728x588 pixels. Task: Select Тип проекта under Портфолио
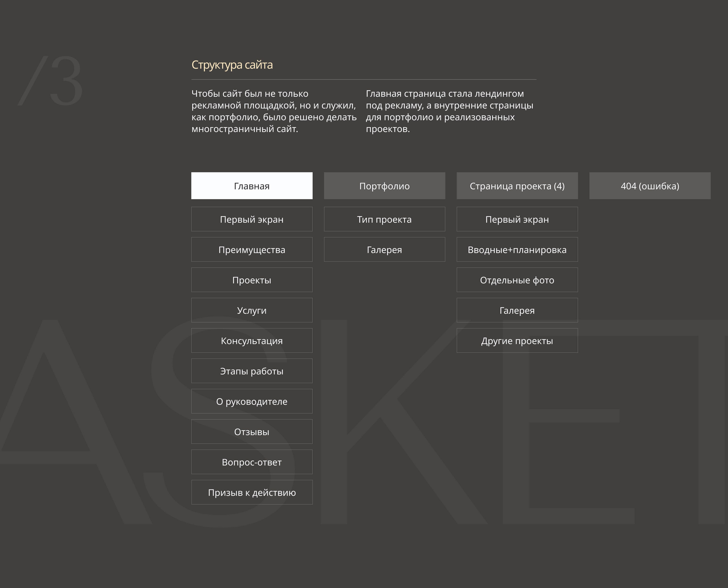(x=384, y=219)
